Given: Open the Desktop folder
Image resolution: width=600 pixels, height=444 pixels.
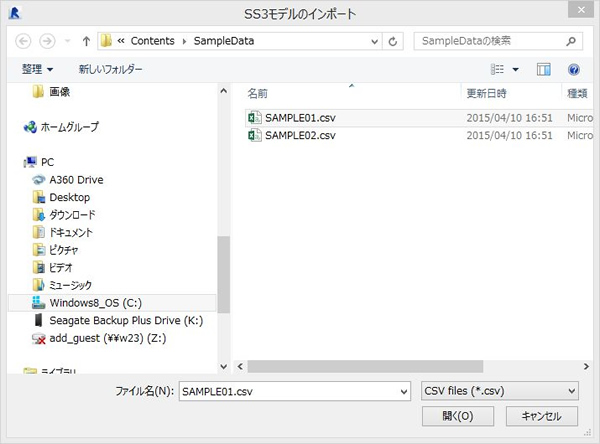Looking at the screenshot, I should coord(61,198).
